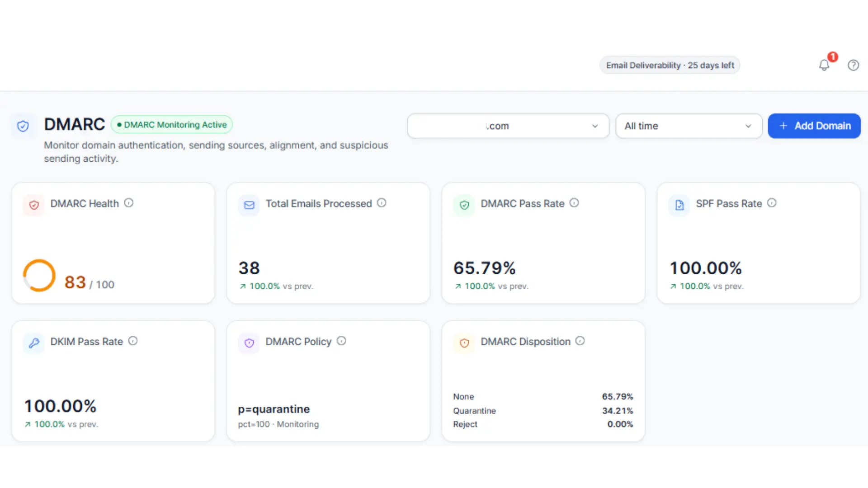Click the DMARC shield icon beside the title
868x488 pixels.
pyautogui.click(x=23, y=126)
